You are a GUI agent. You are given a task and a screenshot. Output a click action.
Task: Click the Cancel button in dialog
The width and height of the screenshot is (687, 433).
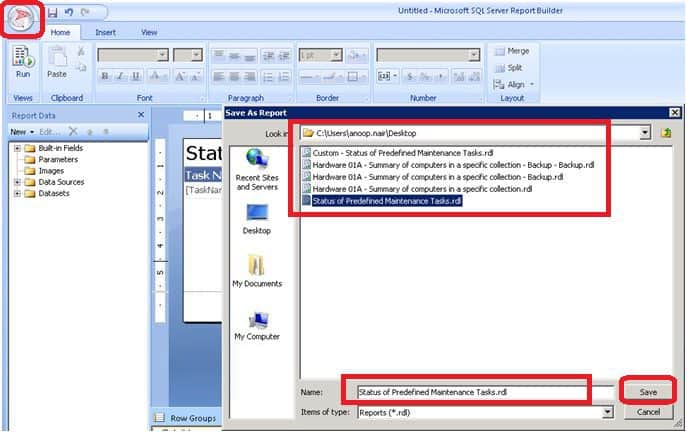point(648,412)
